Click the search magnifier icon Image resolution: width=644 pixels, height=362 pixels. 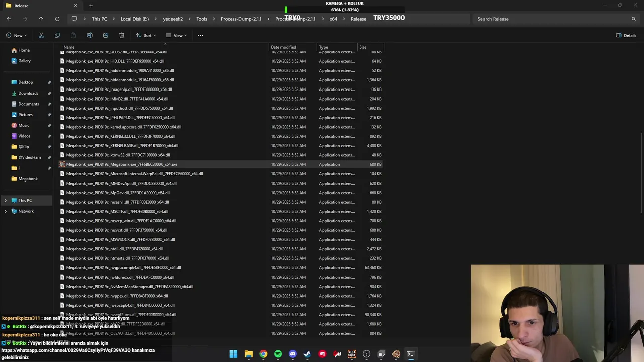tap(634, 19)
